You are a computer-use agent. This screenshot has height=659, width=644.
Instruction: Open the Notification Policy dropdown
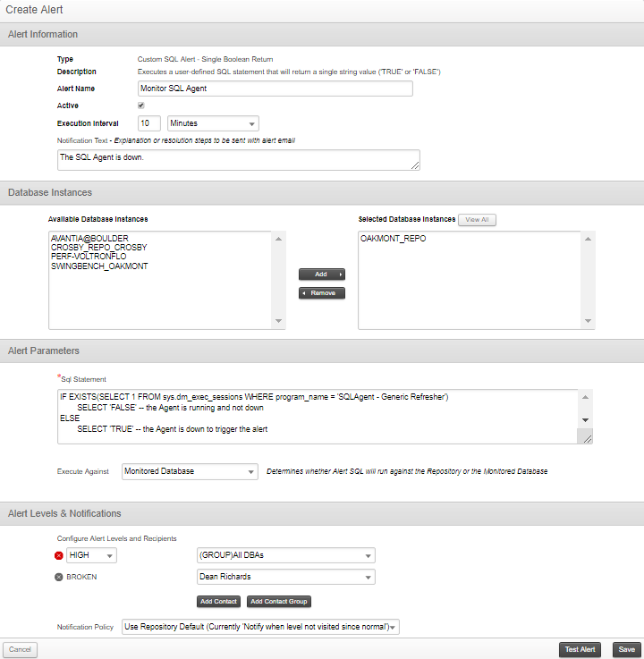tap(260, 627)
